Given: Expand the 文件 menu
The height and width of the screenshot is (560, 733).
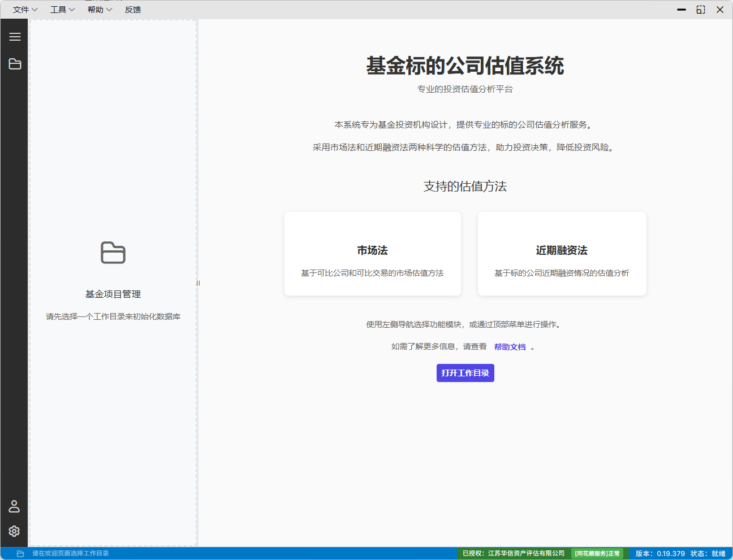Looking at the screenshot, I should pos(25,10).
